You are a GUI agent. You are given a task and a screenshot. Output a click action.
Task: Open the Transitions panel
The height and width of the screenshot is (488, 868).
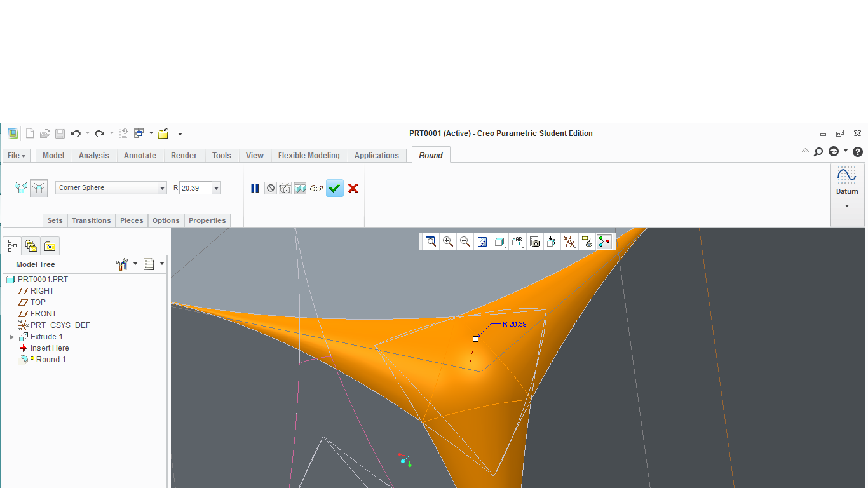coord(92,220)
